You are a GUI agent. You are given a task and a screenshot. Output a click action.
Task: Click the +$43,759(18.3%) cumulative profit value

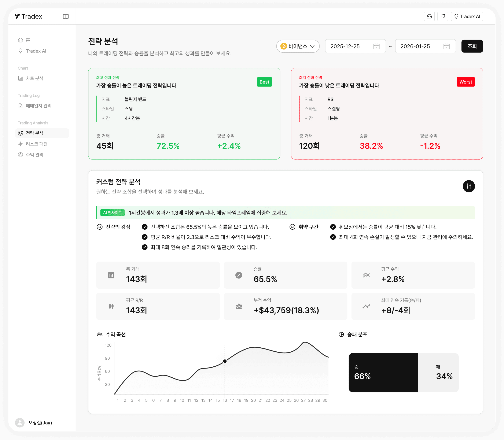pyautogui.click(x=286, y=310)
